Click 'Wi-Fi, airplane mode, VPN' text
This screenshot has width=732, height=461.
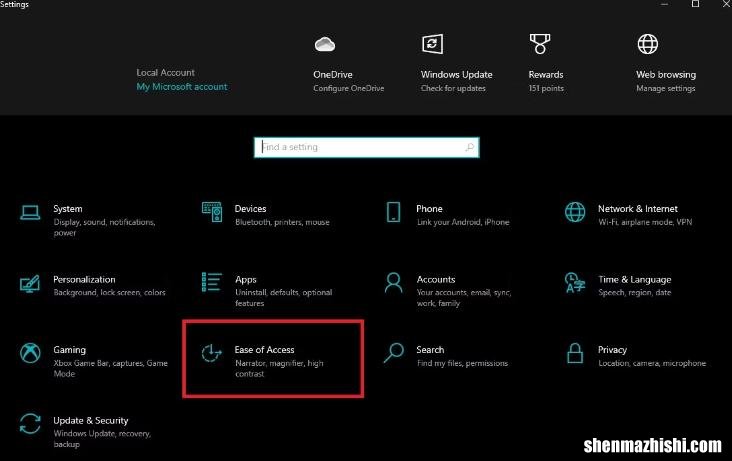click(645, 222)
